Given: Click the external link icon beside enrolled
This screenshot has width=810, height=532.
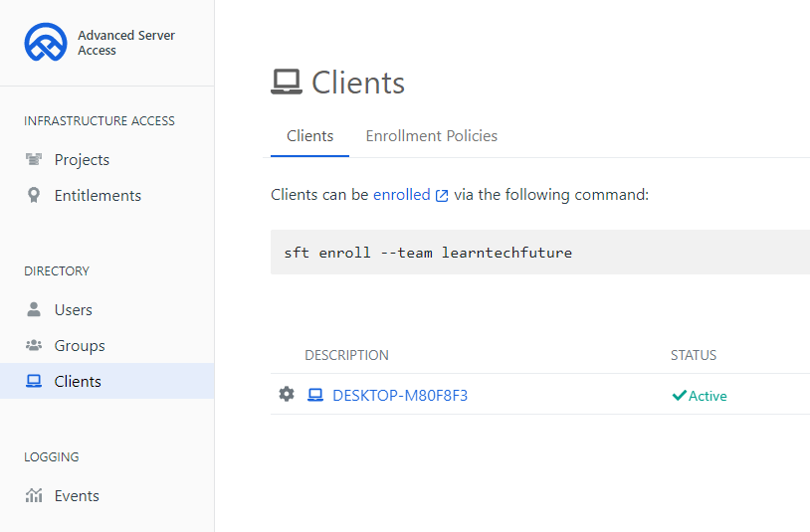Looking at the screenshot, I should click(442, 196).
